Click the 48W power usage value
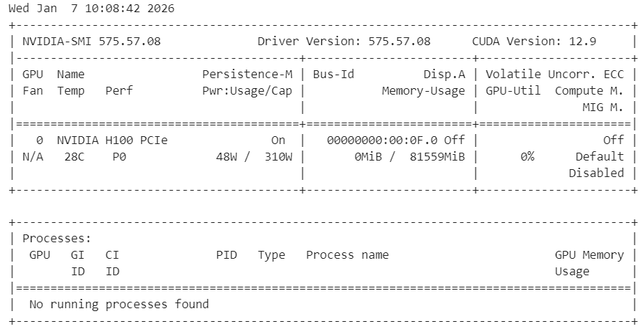 (x=226, y=156)
